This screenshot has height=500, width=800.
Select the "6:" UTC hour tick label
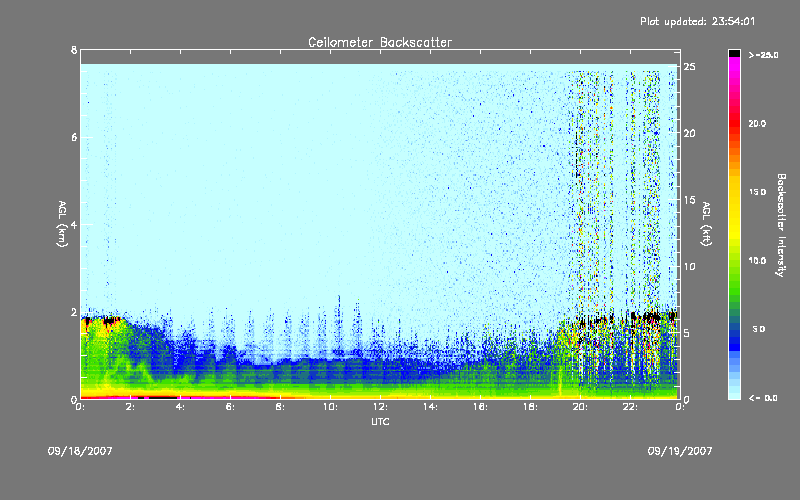(231, 407)
